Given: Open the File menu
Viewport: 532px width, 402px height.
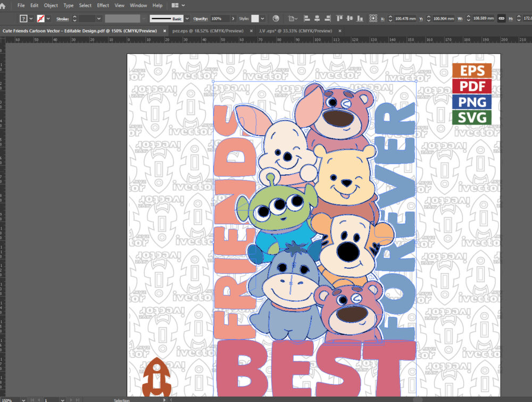Looking at the screenshot, I should pos(21,5).
